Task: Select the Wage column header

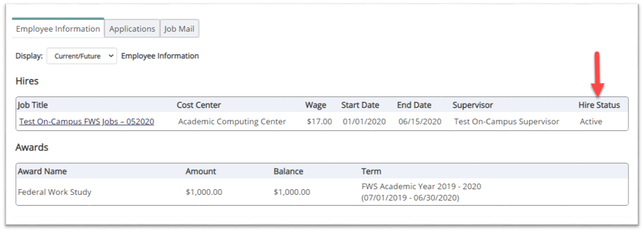Action: [x=315, y=105]
